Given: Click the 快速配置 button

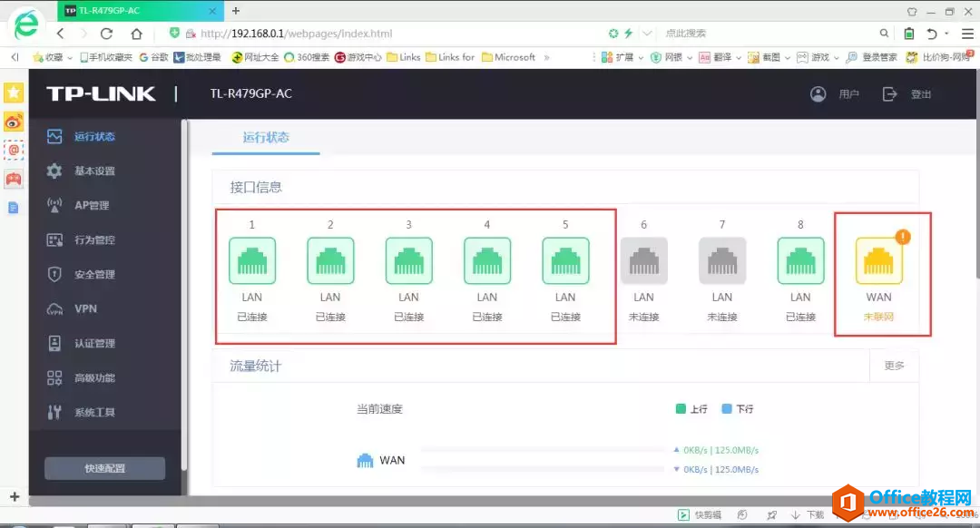Looking at the screenshot, I should 105,468.
